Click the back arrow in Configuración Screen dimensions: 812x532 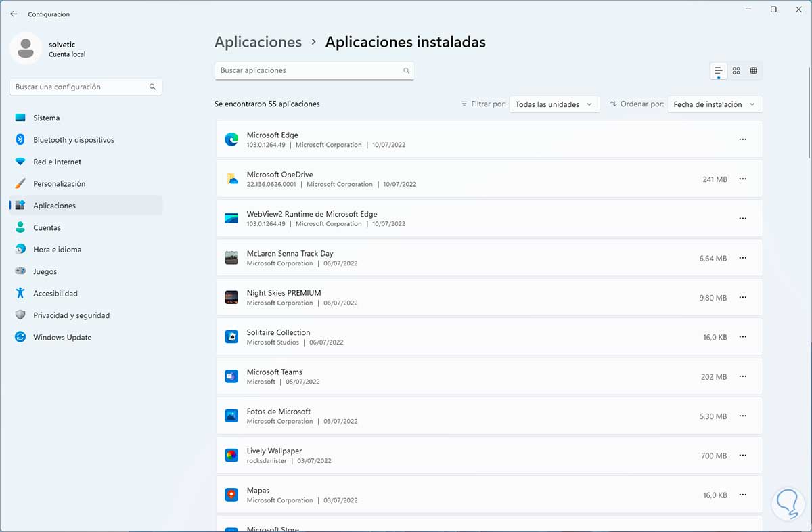point(14,14)
